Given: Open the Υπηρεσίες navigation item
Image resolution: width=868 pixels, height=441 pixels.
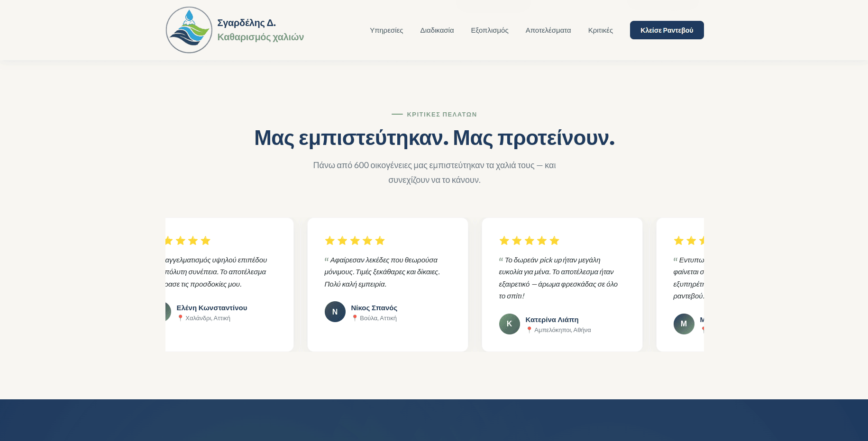Looking at the screenshot, I should coord(386,30).
